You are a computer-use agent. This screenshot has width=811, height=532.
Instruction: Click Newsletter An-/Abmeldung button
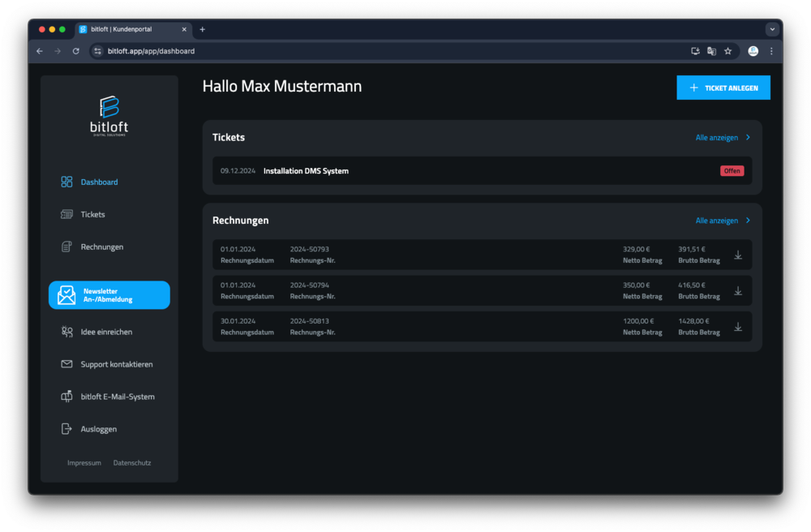pos(109,295)
